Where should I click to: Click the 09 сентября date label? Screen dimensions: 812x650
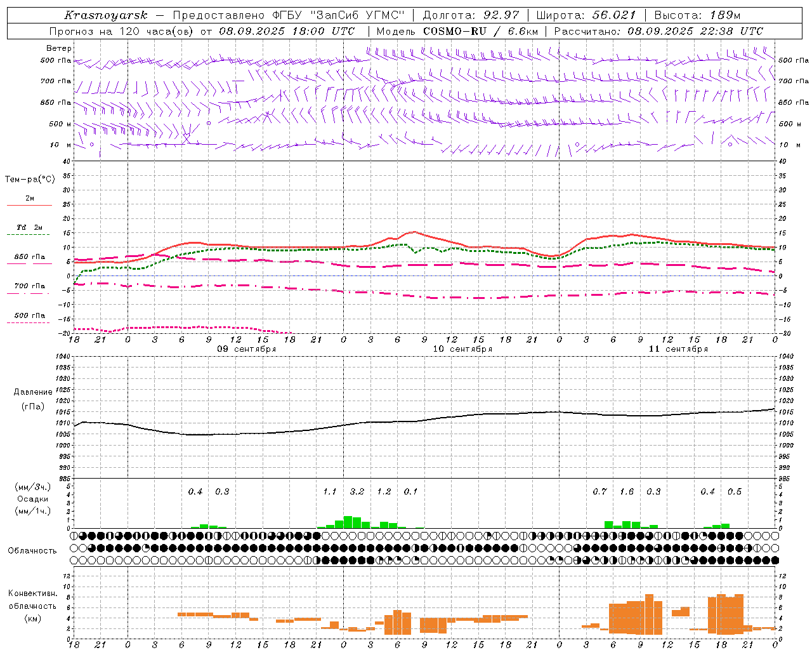tap(247, 349)
